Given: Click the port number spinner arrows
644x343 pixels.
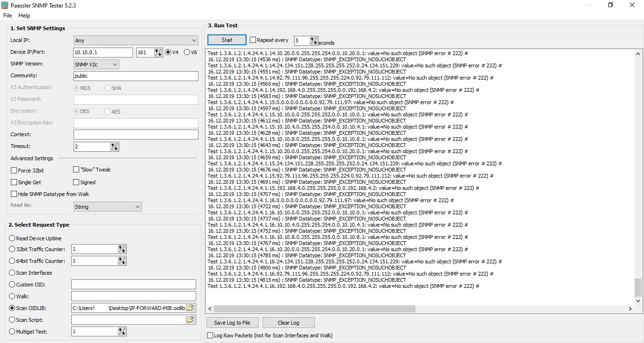Looking at the screenshot, I should (x=158, y=52).
